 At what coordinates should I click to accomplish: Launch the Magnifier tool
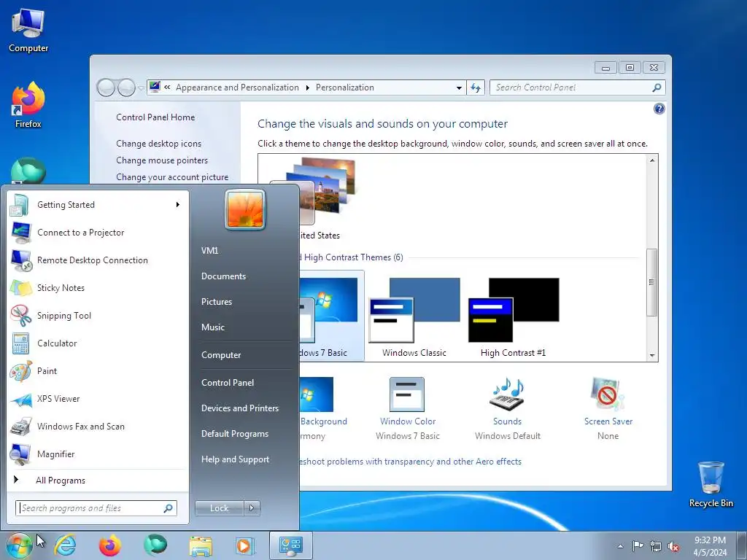click(97, 454)
